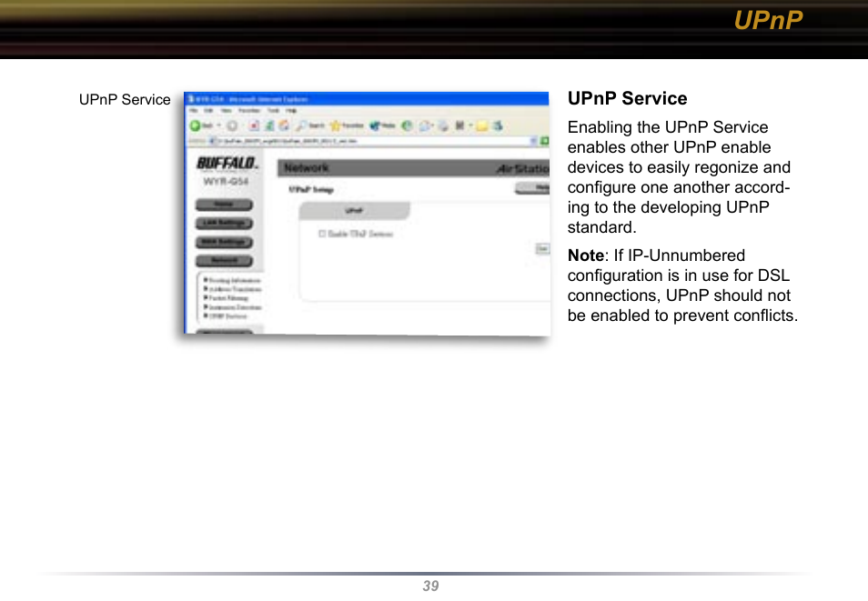Open the Address Translation sidebar link

pyautogui.click(x=235, y=289)
